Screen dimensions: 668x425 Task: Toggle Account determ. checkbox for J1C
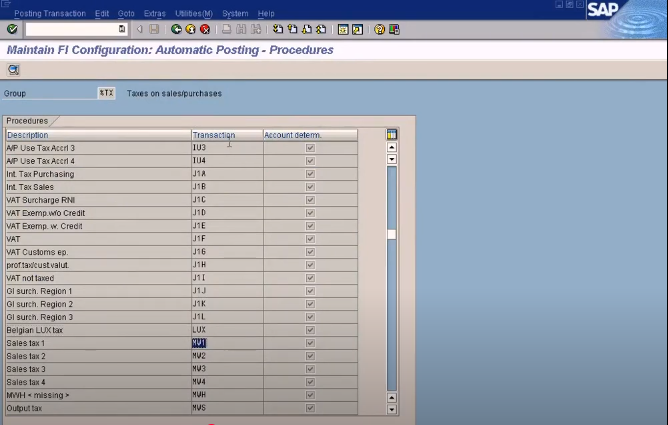coord(310,200)
